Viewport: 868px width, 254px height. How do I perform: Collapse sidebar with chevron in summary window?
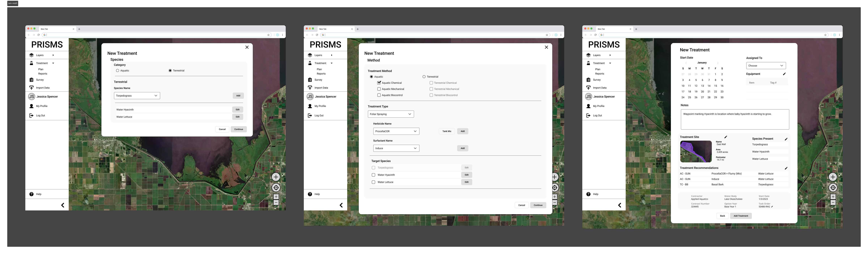pyautogui.click(x=620, y=205)
